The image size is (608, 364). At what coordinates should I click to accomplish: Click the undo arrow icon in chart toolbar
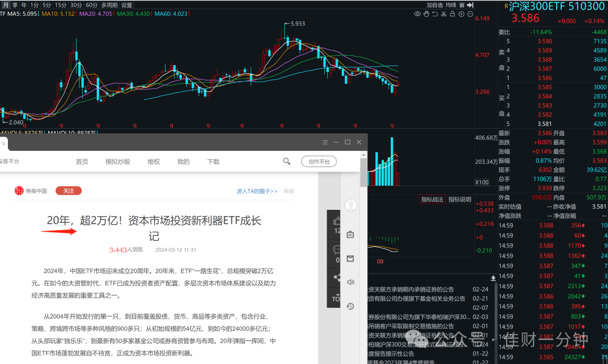(x=435, y=14)
